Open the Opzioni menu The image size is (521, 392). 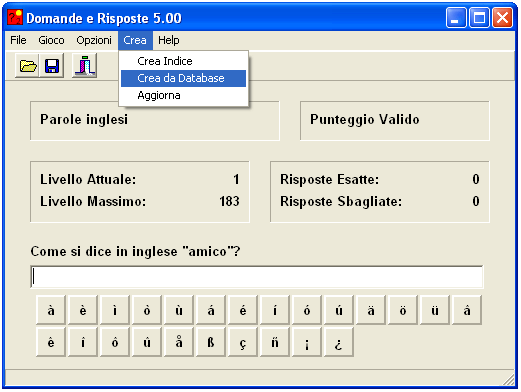tap(94, 40)
